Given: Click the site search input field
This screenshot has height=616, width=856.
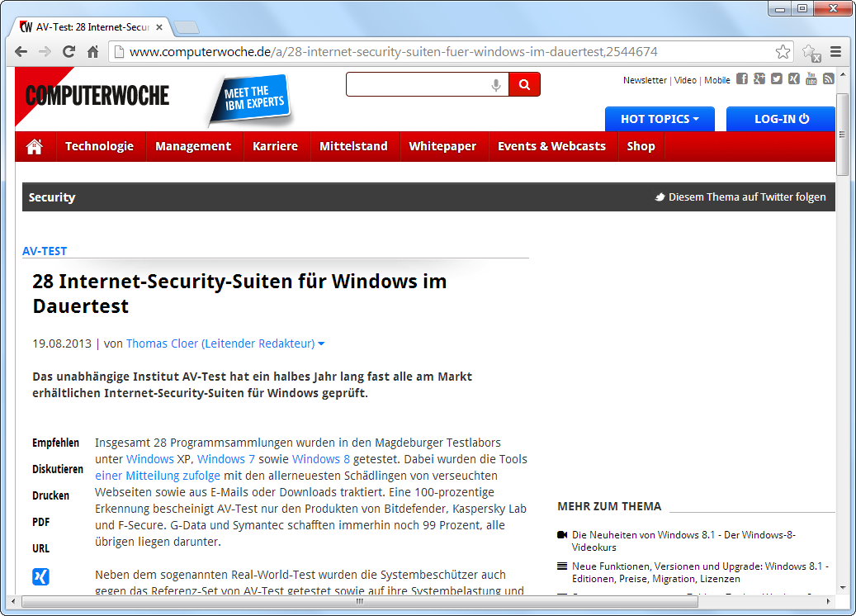Looking at the screenshot, I should 417,84.
